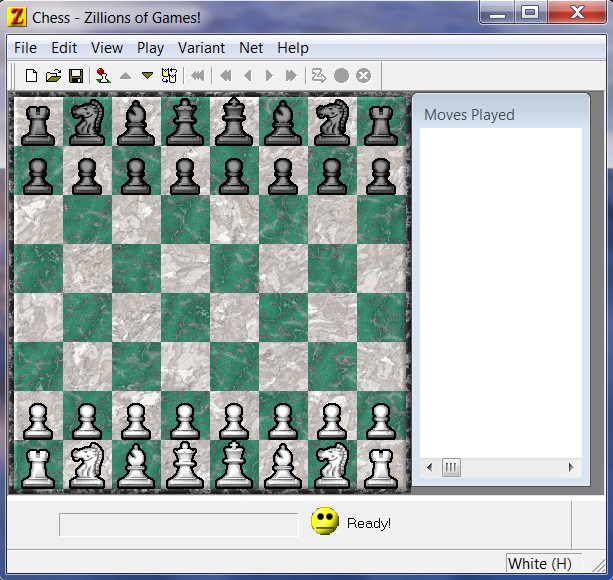This screenshot has width=613, height=580.
Task: Click the Ready! status text
Action: click(x=369, y=523)
